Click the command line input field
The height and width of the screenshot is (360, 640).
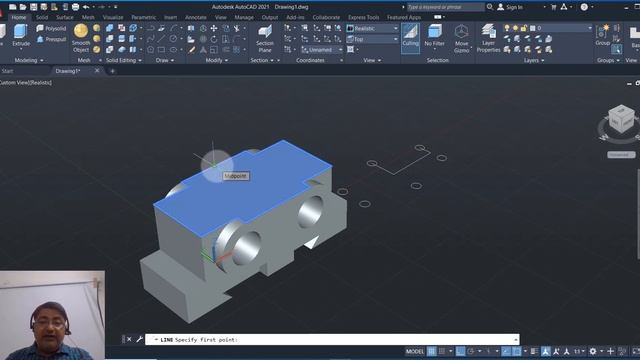point(332,340)
